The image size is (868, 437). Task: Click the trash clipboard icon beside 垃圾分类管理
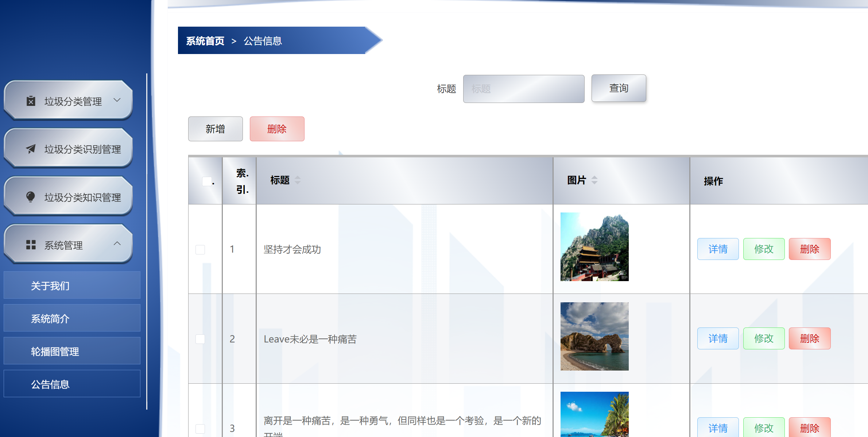pos(31,101)
